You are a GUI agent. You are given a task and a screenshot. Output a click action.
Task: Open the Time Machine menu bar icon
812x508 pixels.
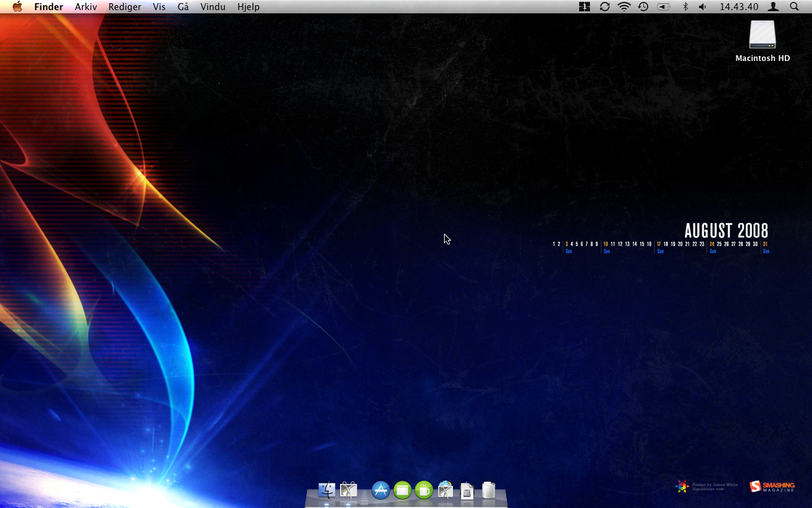click(643, 7)
